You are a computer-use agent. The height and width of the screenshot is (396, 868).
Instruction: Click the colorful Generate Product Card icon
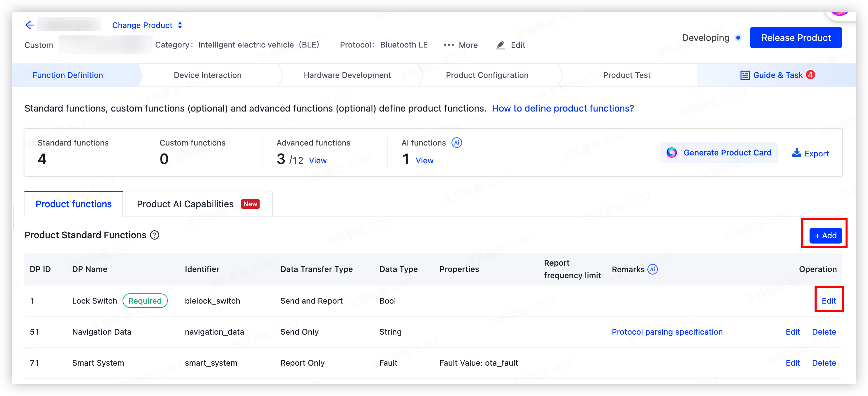pos(671,152)
